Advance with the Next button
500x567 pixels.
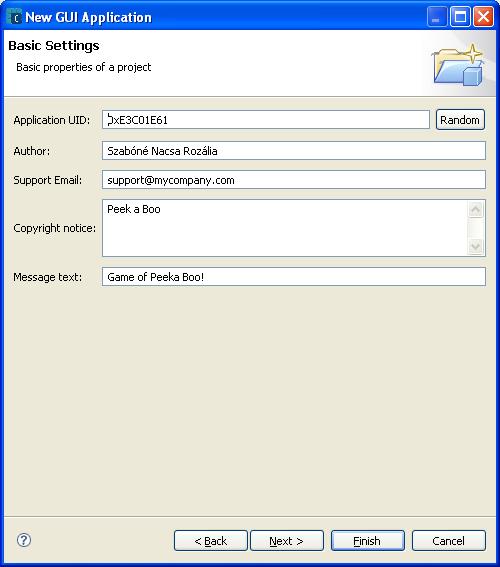point(287,541)
